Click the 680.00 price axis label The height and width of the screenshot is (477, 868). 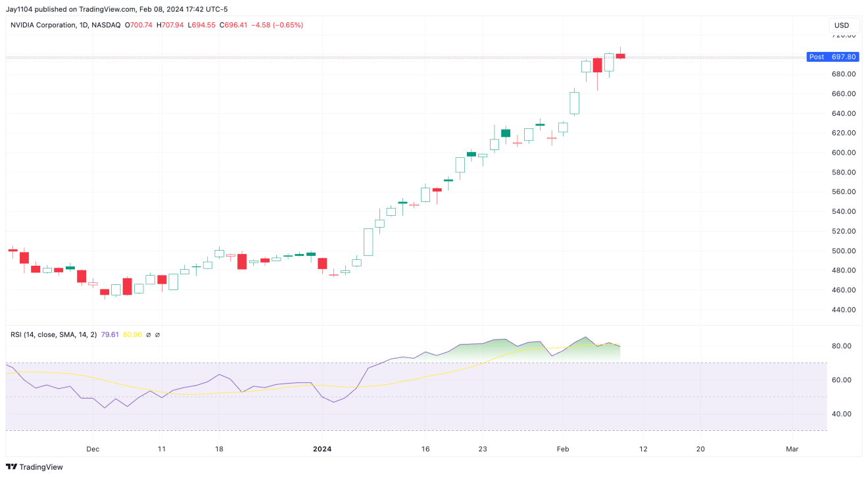(844, 74)
